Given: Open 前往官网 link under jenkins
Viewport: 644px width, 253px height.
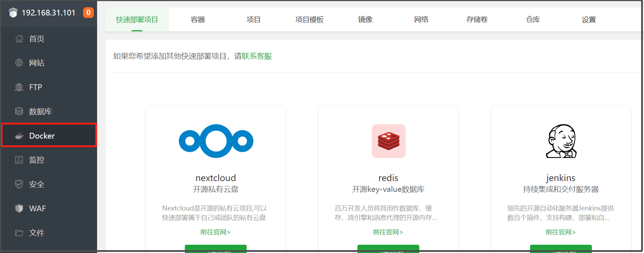Looking at the screenshot, I should (561, 232).
